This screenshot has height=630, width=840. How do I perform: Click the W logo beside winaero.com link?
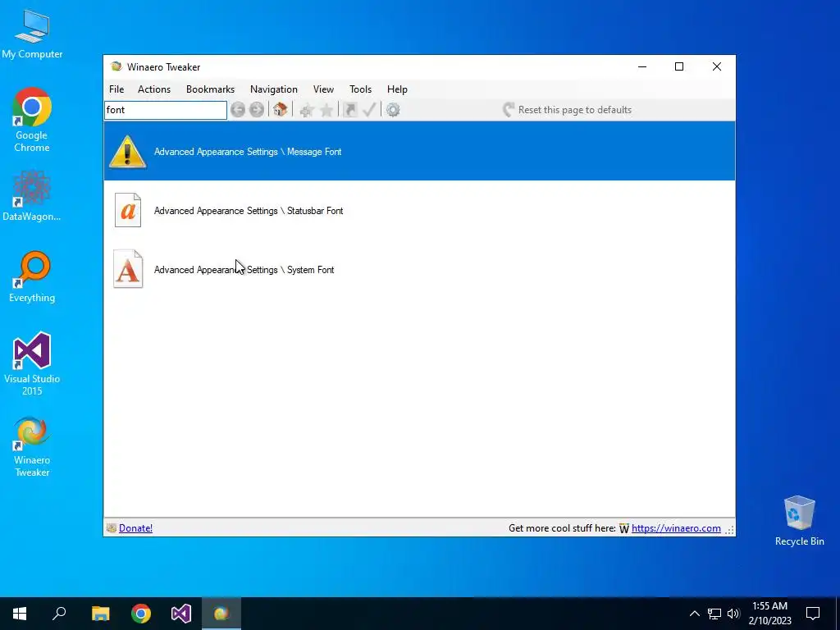click(624, 529)
